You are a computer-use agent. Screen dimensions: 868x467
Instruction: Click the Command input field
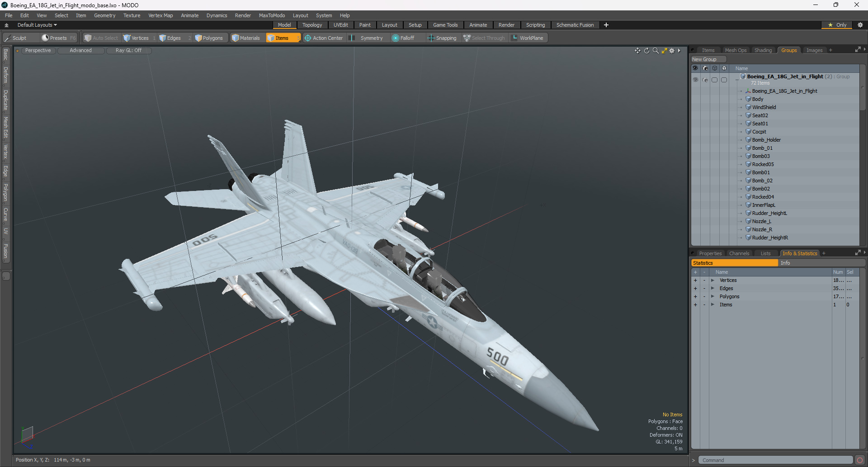[x=775, y=460]
